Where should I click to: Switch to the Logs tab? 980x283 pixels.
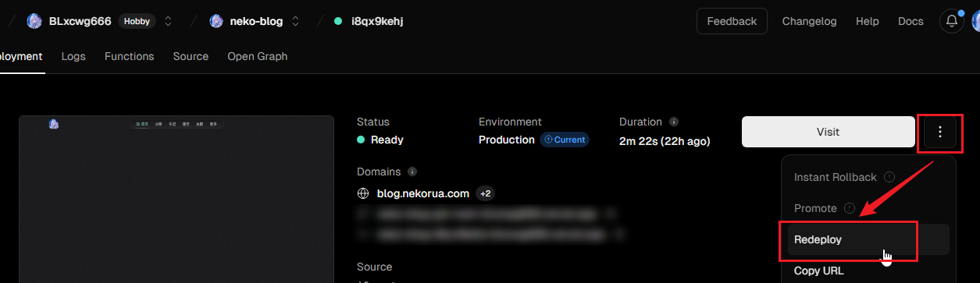pyautogui.click(x=73, y=56)
